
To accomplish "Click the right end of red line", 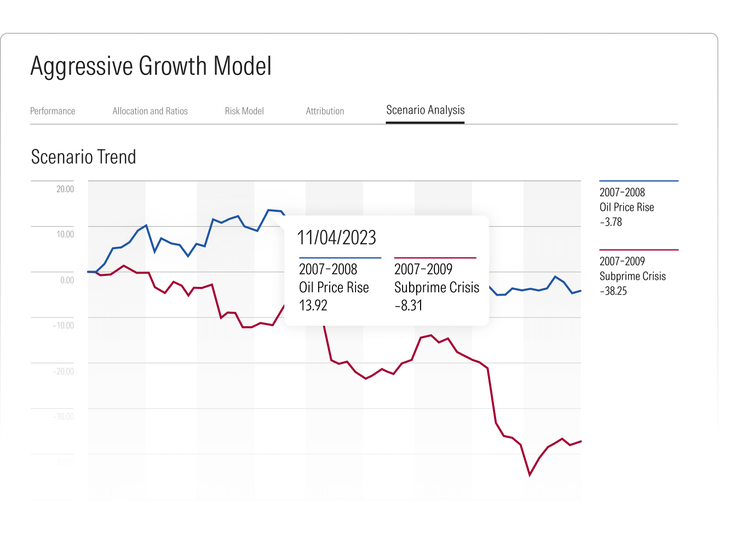I will tap(581, 441).
